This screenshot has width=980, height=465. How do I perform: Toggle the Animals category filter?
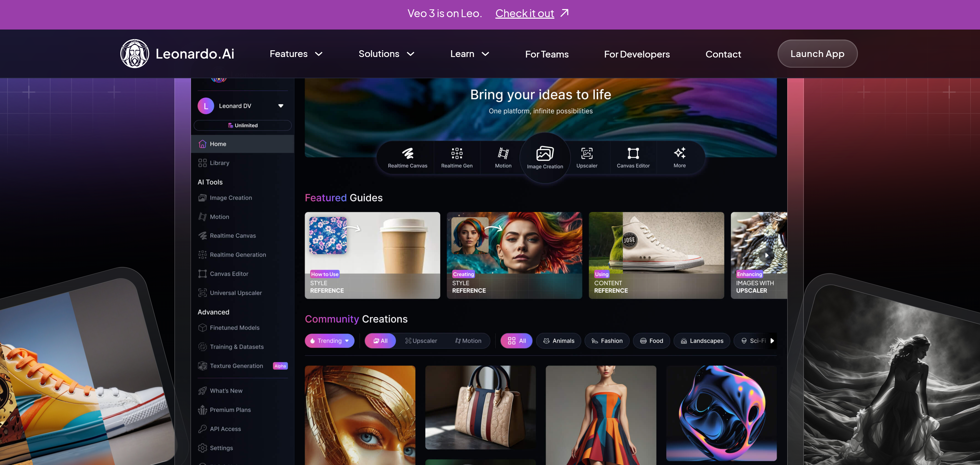pos(558,340)
